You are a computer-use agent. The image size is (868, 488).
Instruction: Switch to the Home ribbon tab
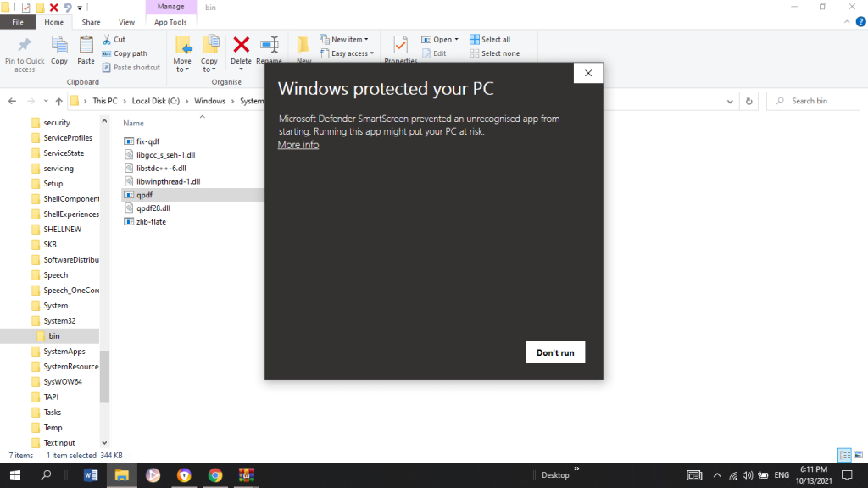53,22
